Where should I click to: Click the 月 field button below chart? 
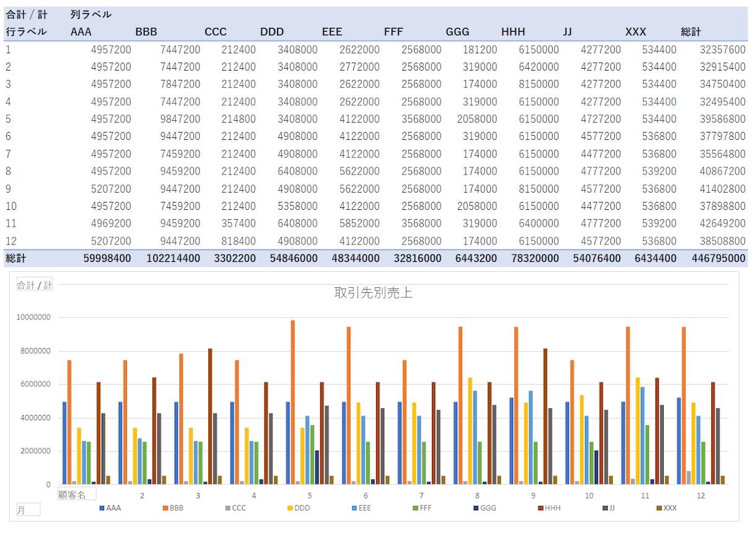click(x=29, y=510)
